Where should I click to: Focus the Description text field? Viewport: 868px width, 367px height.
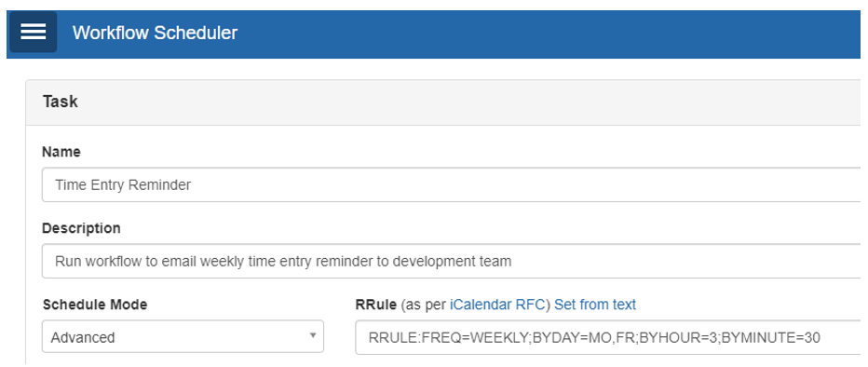[x=451, y=261]
